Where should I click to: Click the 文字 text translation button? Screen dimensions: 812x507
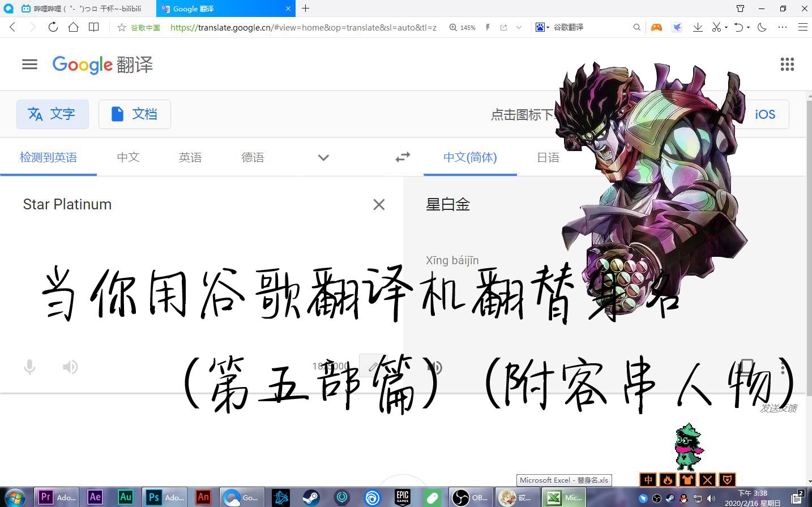click(53, 114)
